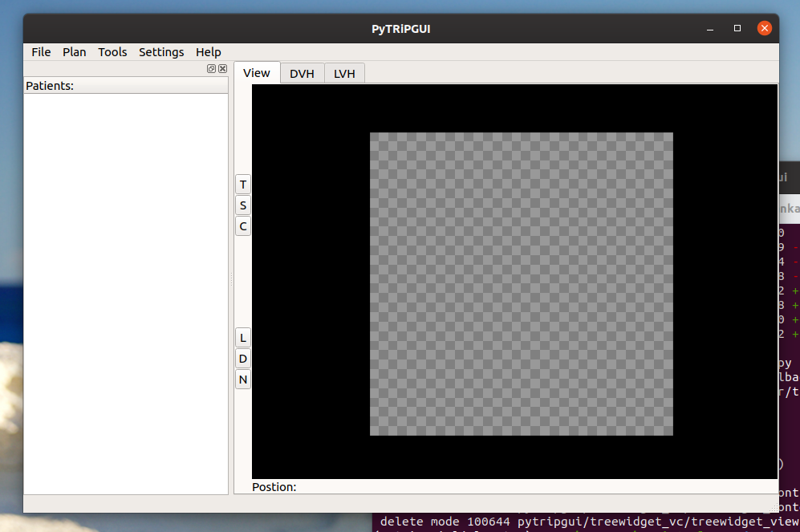Viewport: 800px width, 532px height.
Task: Select the Coronal view (C) button
Action: pos(242,225)
